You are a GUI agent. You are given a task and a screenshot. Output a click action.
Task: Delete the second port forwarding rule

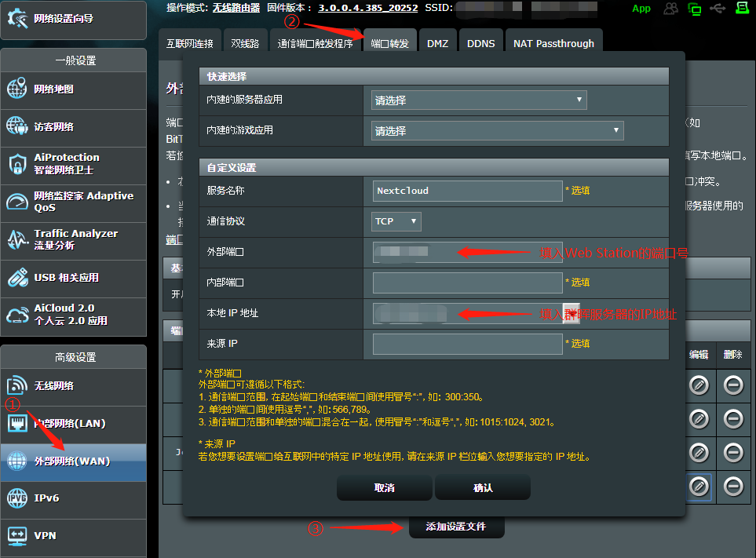pyautogui.click(x=733, y=419)
